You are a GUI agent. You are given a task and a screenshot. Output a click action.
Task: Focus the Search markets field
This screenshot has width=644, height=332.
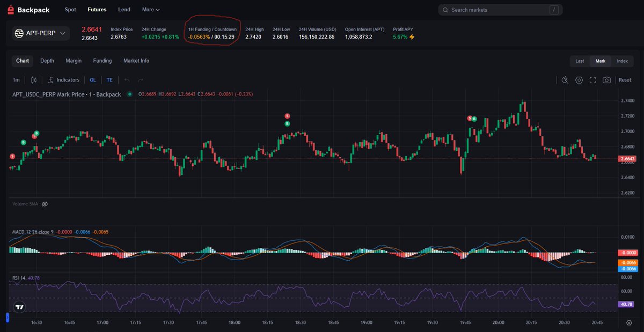click(x=501, y=10)
